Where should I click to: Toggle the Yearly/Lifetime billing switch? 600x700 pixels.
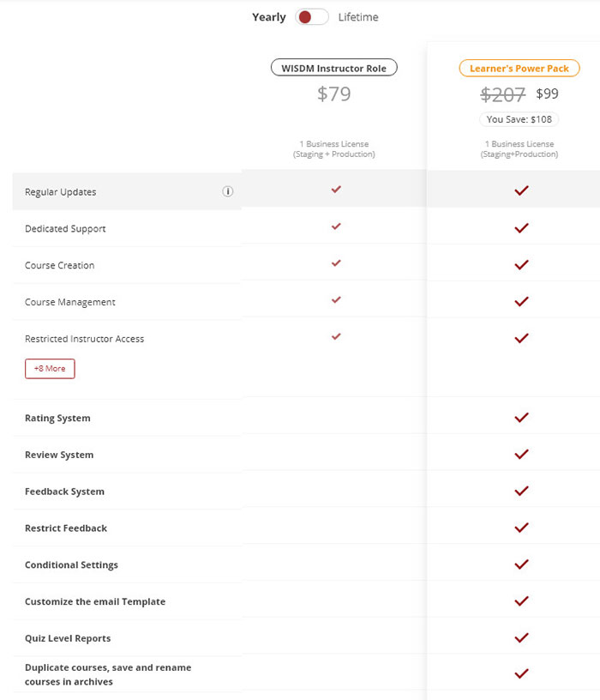[312, 17]
